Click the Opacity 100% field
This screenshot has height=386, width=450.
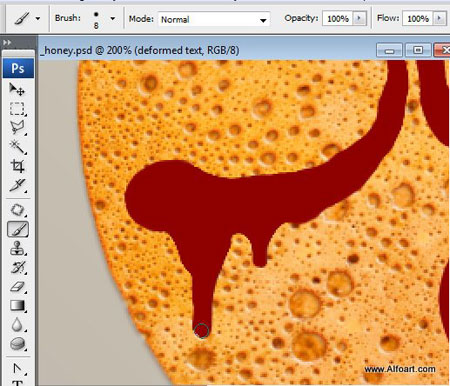pos(338,18)
